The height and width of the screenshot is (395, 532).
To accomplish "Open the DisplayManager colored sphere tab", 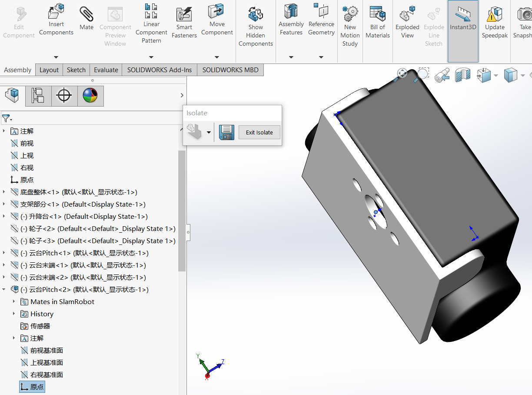I will (90, 96).
